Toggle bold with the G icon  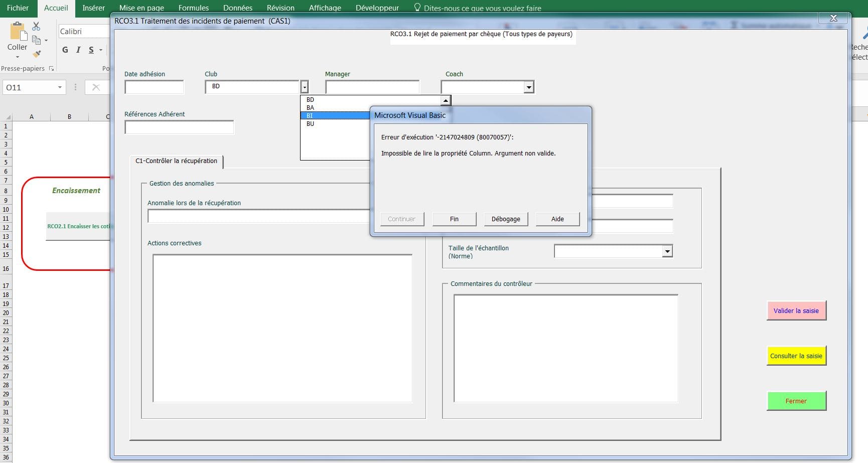(65, 50)
